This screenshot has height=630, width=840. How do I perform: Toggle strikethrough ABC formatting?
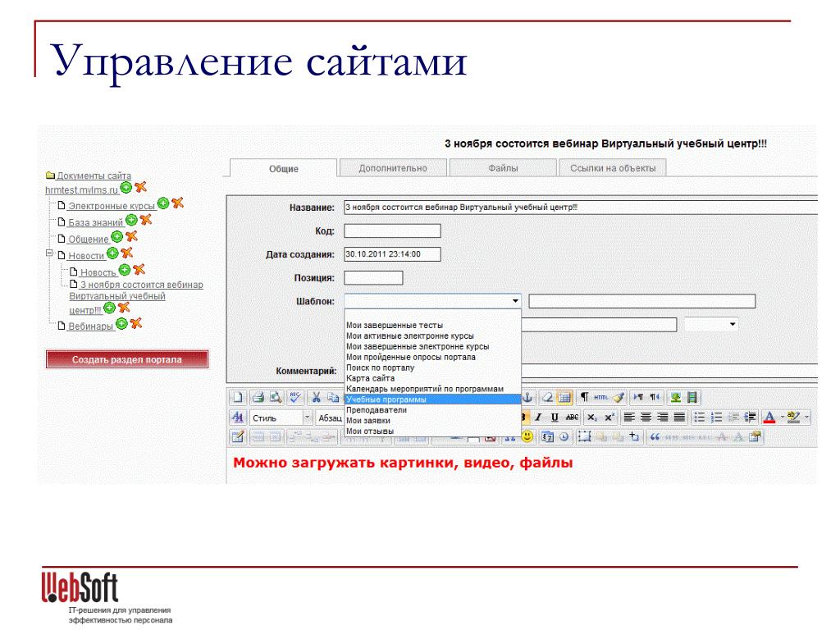coord(572,418)
